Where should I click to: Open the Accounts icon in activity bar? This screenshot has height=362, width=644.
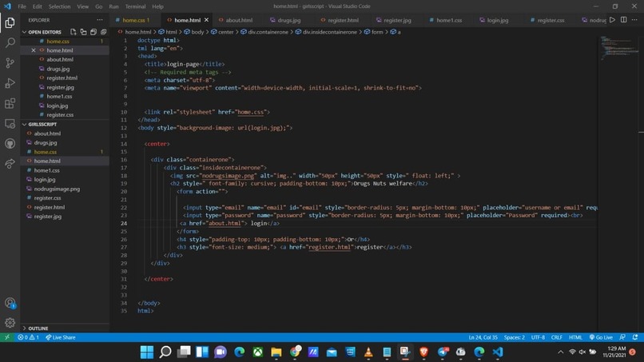(10, 303)
